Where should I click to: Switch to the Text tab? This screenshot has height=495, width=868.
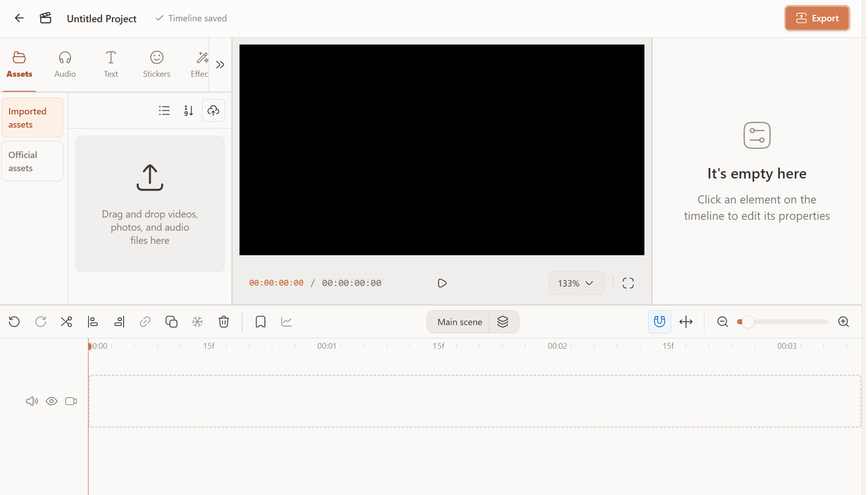pos(111,64)
